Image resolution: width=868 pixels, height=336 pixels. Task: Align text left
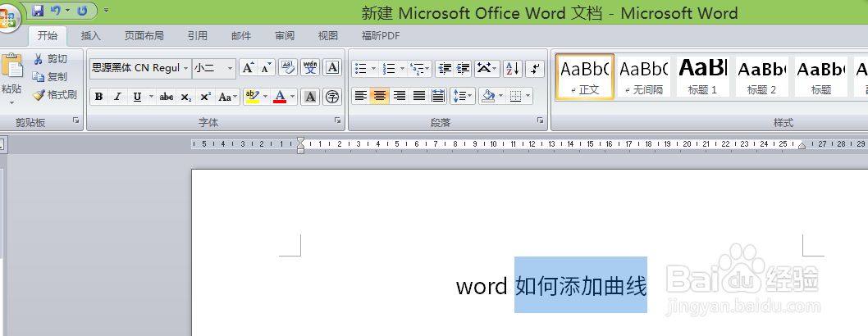(361, 96)
